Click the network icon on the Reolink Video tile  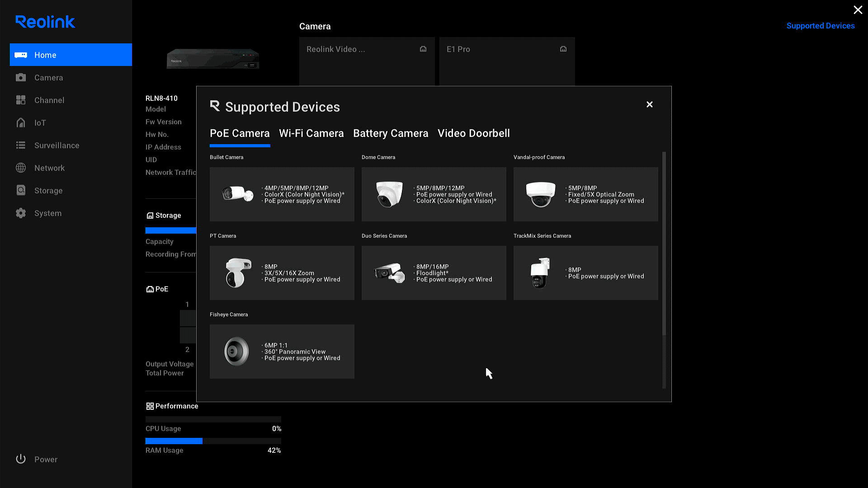[x=423, y=49]
